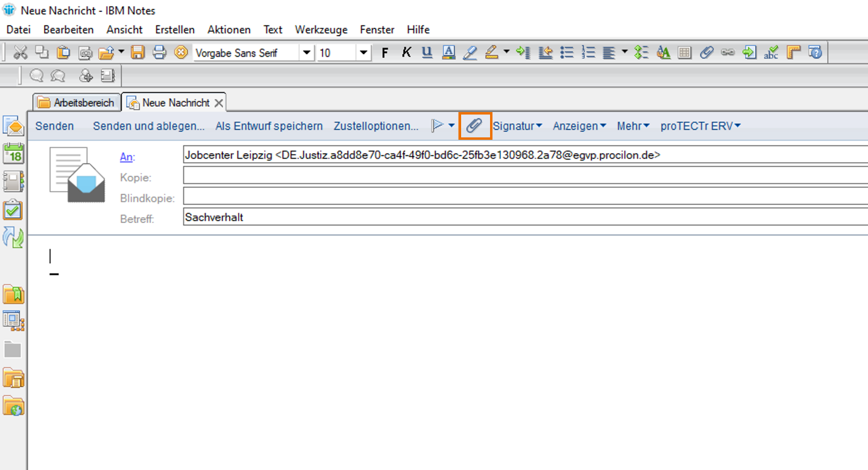
Task: Click the printer icon in toolbar
Action: tap(159, 53)
